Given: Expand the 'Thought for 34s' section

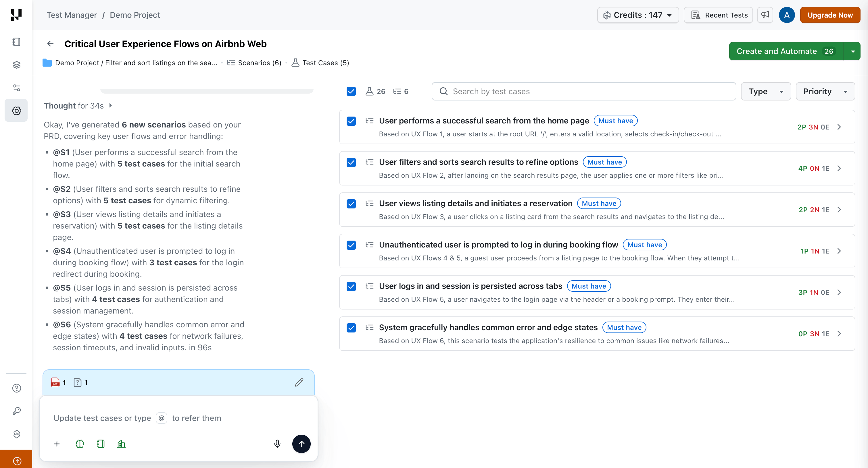Looking at the screenshot, I should click(x=110, y=105).
